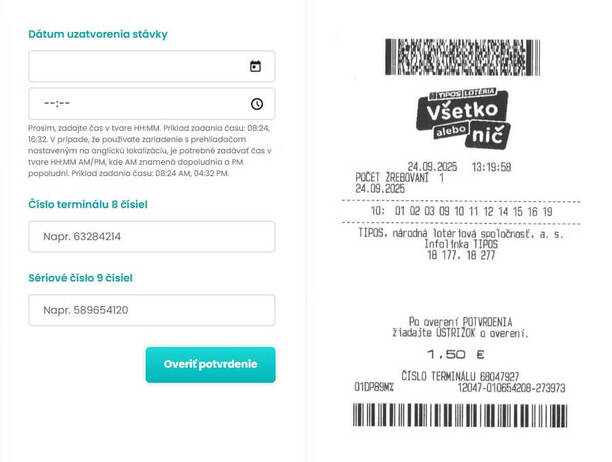Focus the bet closing date field
This screenshot has height=462, width=612.
coord(151,66)
